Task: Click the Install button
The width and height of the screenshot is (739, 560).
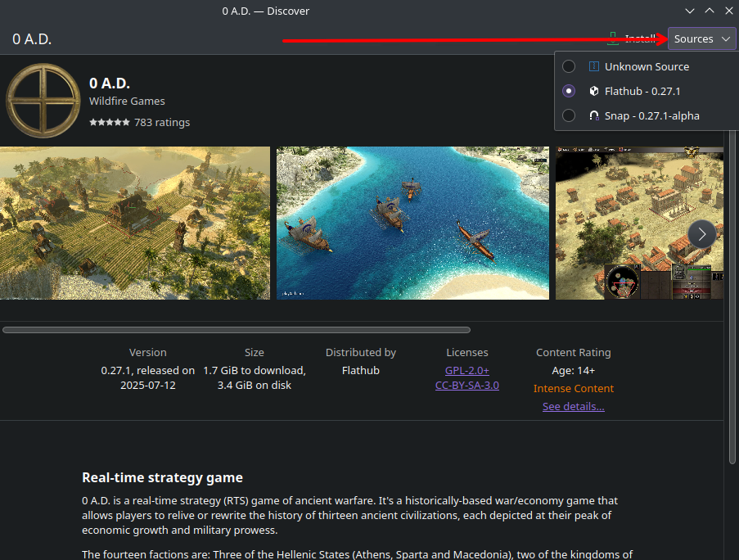Action: pos(633,38)
